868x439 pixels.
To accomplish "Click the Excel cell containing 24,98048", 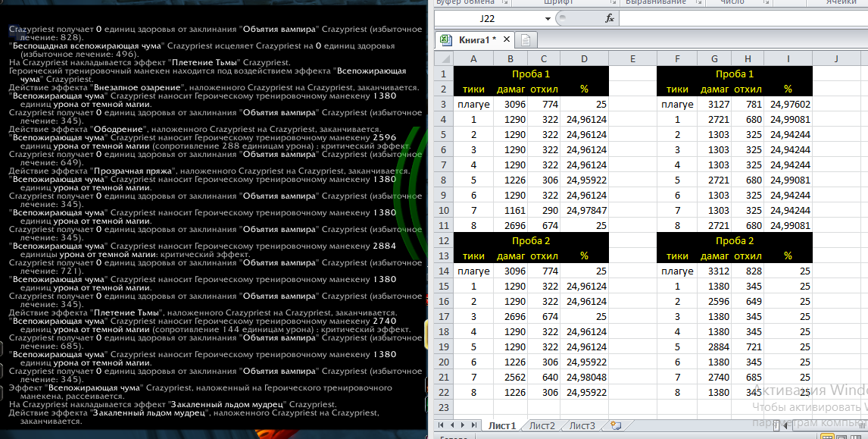I will [x=585, y=377].
